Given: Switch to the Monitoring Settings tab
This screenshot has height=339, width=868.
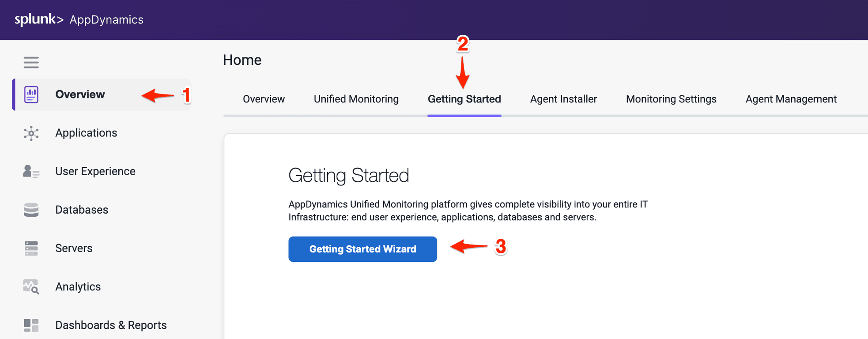Looking at the screenshot, I should click(x=671, y=99).
